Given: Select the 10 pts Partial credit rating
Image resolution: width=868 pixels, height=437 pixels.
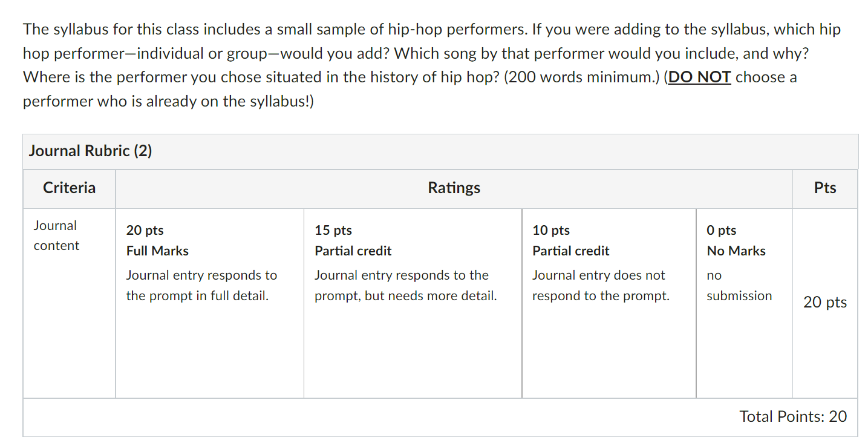Looking at the screenshot, I should [609, 303].
